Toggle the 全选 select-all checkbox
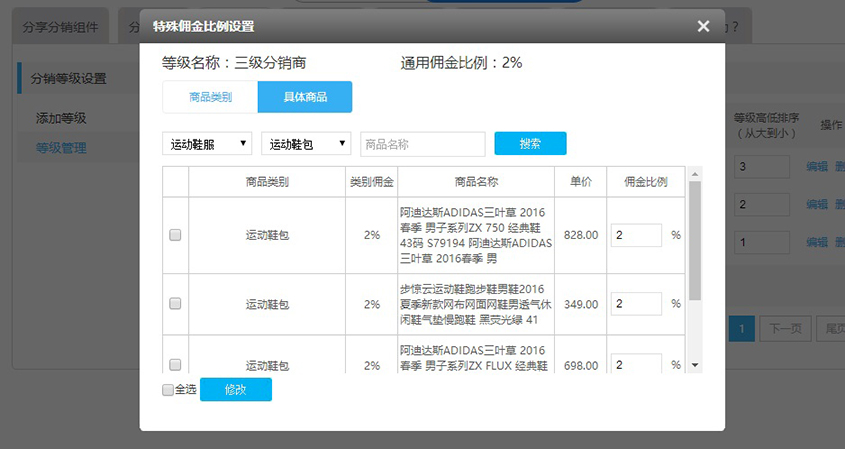This screenshot has height=449, width=845. tap(168, 390)
